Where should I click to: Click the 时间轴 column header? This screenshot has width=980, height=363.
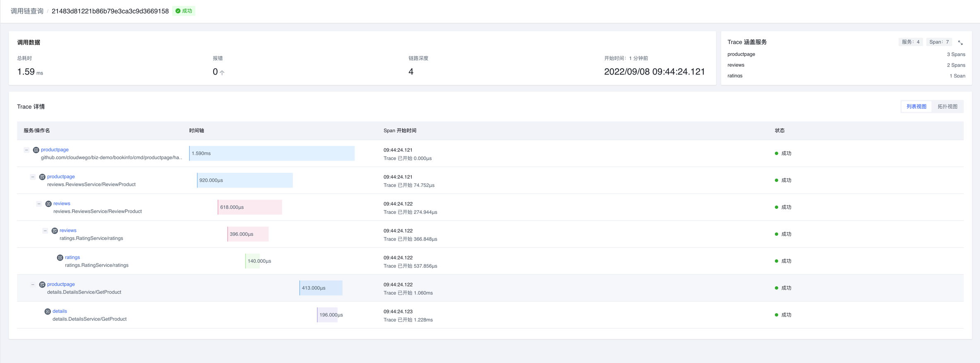tap(197, 131)
